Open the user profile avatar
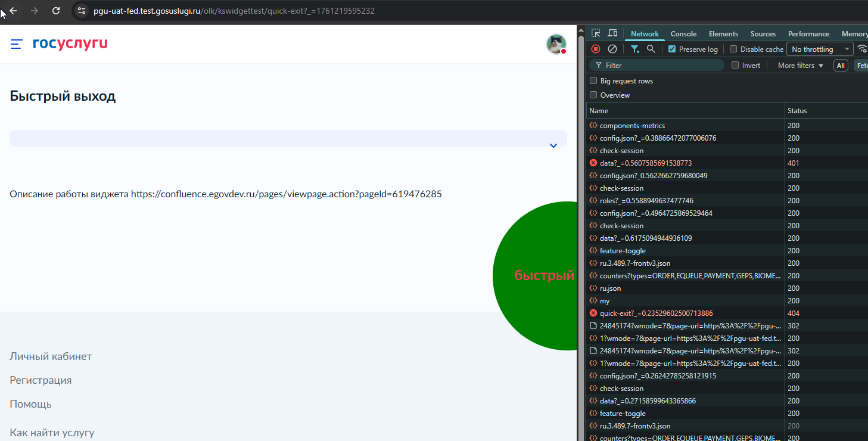Image resolution: width=868 pixels, height=441 pixels. pos(556,44)
